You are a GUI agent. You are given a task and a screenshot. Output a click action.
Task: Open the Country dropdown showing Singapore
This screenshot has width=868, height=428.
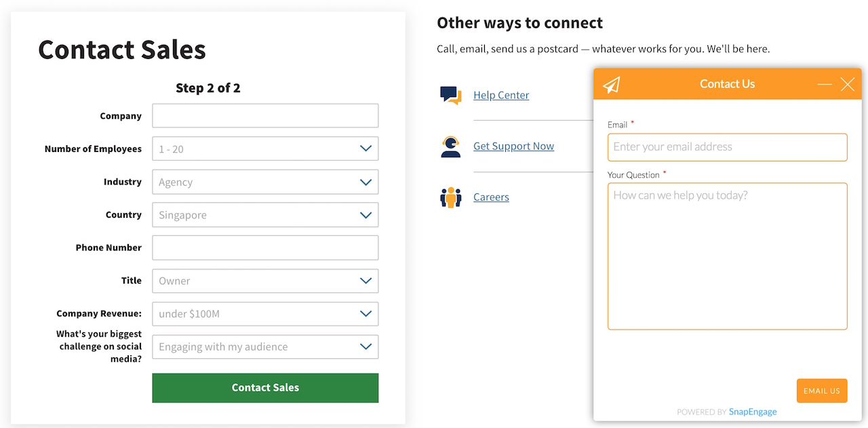(x=265, y=215)
